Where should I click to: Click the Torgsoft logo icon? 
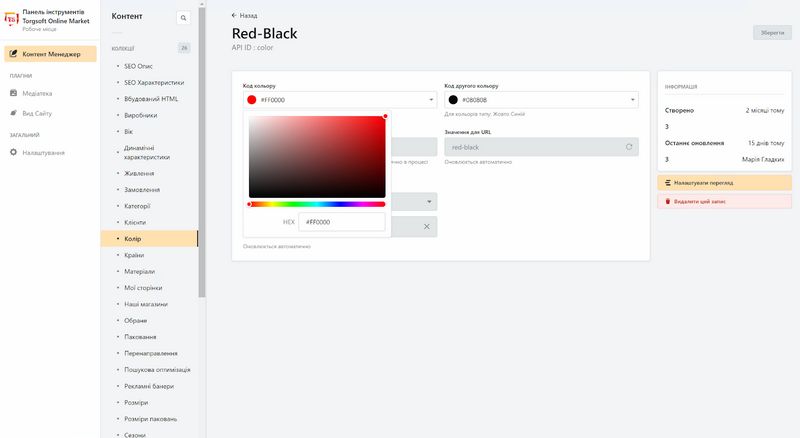click(x=11, y=19)
